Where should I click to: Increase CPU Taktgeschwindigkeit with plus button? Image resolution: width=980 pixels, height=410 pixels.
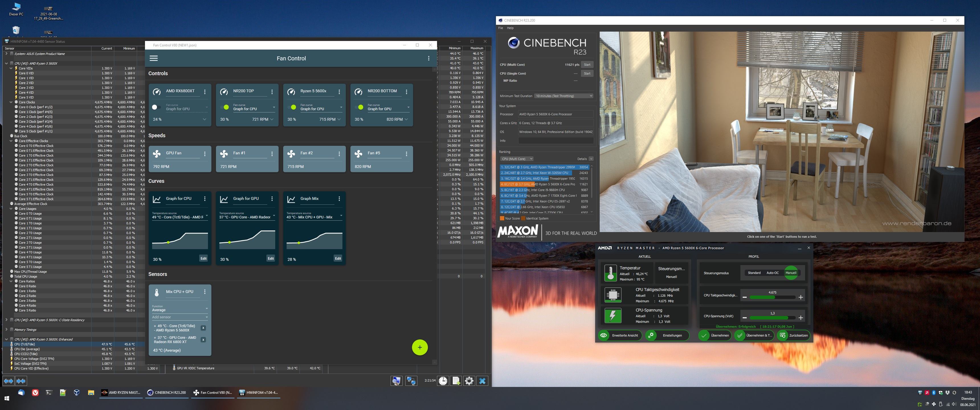801,298
